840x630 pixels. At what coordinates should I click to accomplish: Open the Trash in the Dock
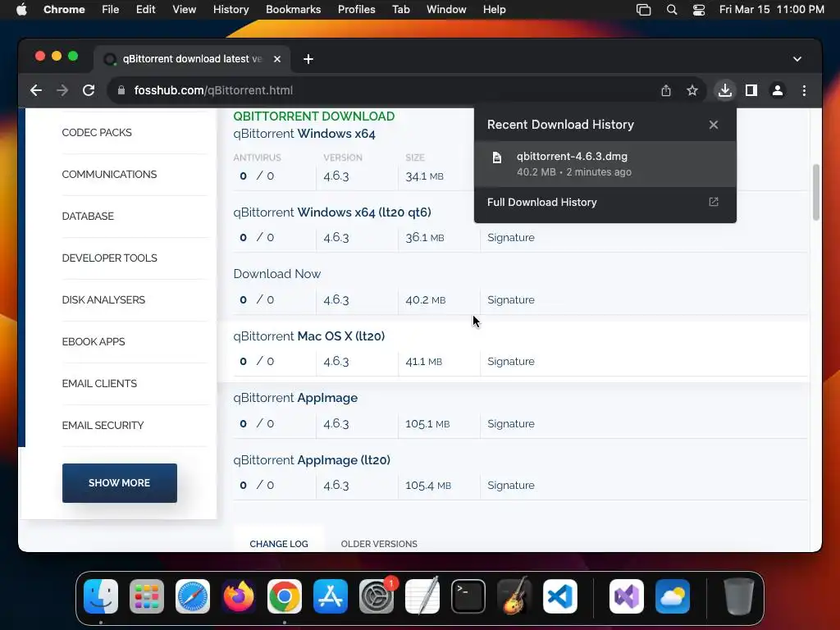click(x=739, y=596)
